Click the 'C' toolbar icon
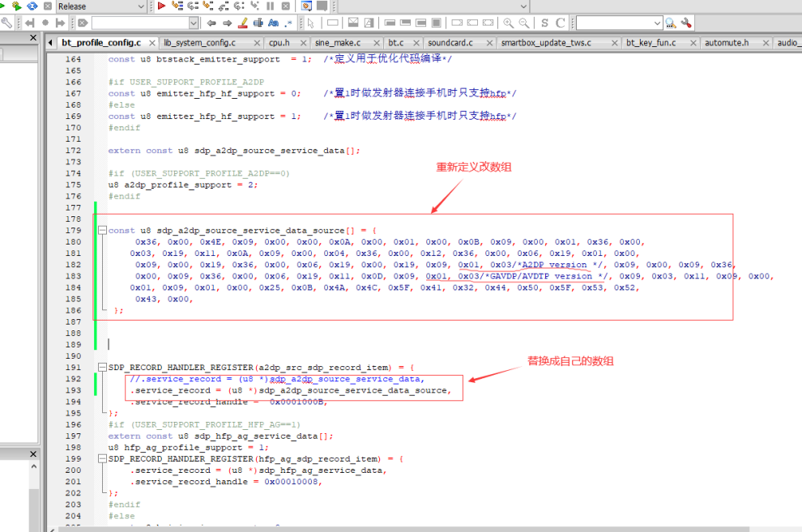The image size is (802, 532). click(560, 23)
